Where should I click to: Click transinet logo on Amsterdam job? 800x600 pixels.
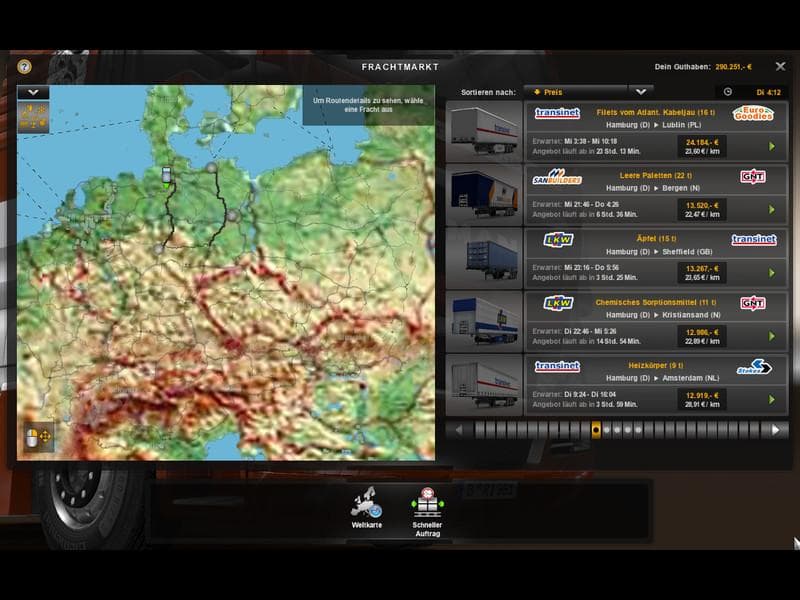[557, 366]
